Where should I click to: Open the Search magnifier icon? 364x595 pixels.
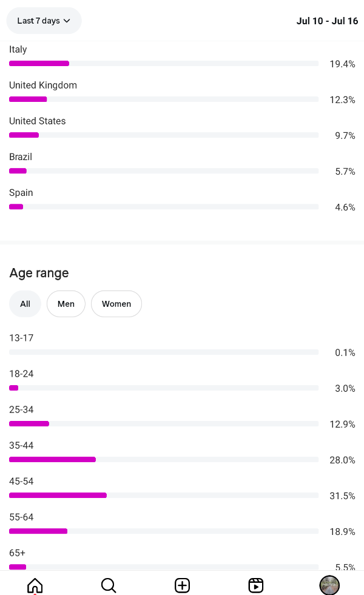[109, 585]
